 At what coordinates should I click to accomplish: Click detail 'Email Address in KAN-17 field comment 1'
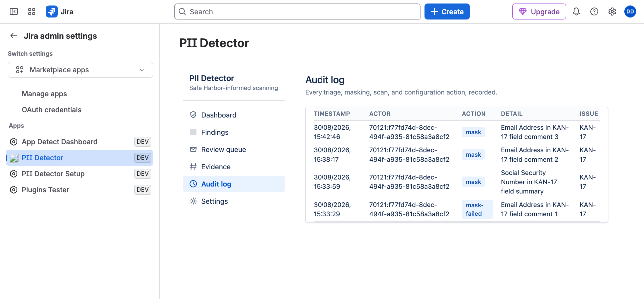point(534,209)
